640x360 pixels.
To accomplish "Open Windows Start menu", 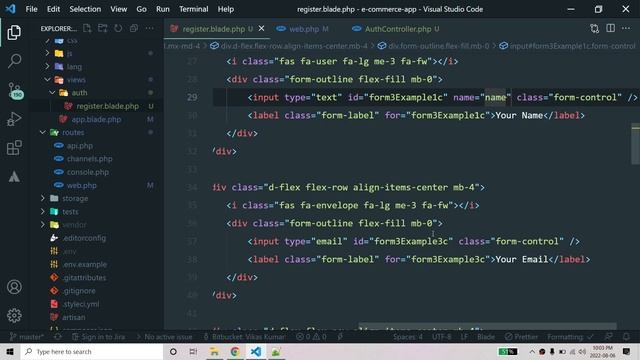I will [x=10, y=351].
